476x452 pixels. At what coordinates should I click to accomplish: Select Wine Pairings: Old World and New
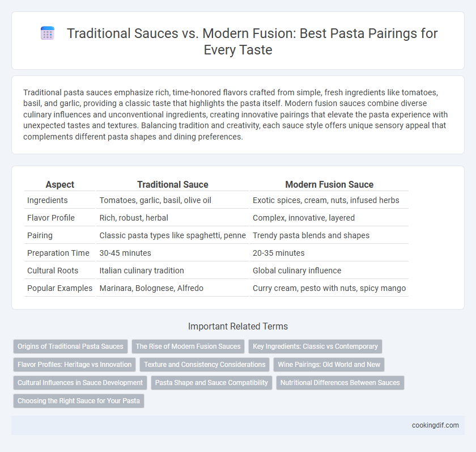[329, 365]
